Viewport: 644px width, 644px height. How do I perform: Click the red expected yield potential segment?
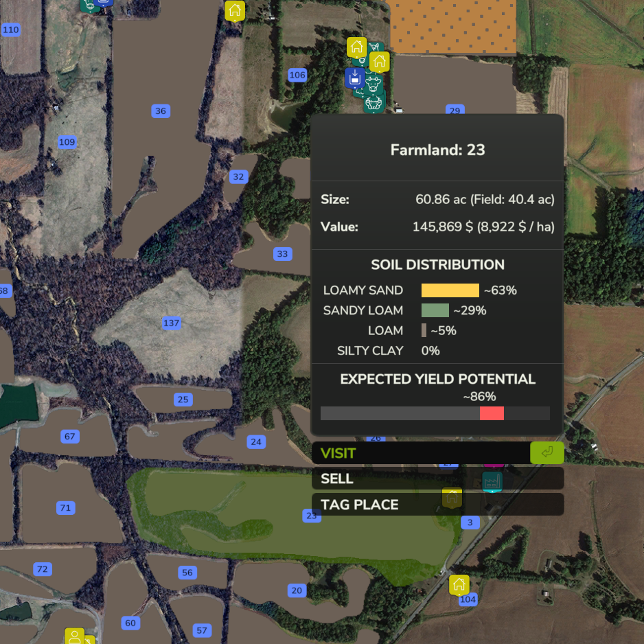(x=492, y=413)
